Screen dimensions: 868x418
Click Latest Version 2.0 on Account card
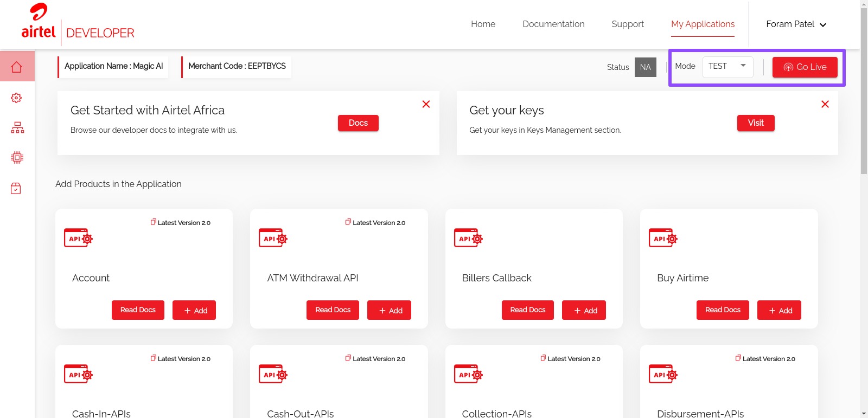coord(184,223)
